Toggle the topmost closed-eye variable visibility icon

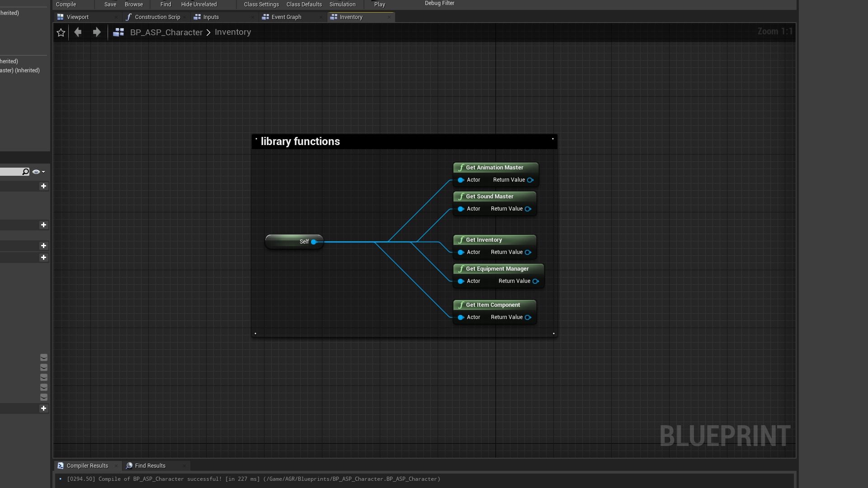[x=44, y=357]
